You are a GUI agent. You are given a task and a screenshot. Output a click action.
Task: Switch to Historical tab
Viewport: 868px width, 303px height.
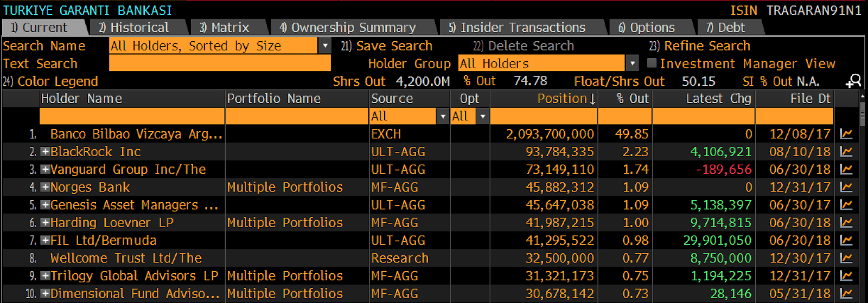138,27
